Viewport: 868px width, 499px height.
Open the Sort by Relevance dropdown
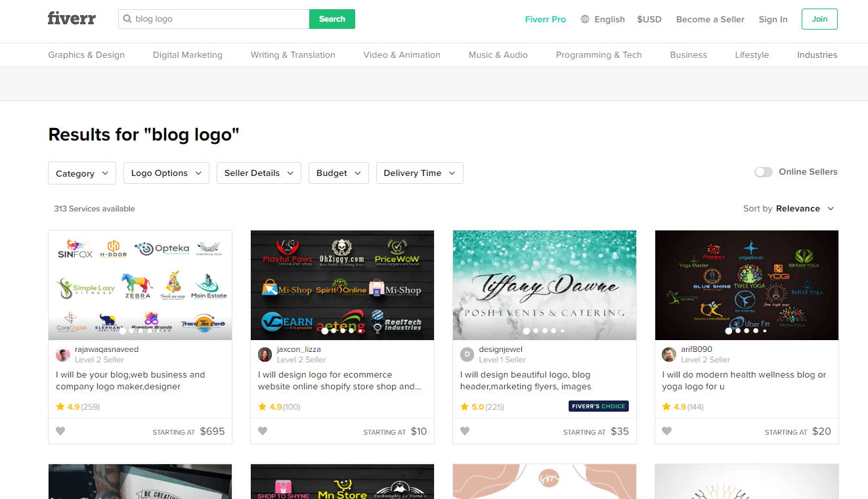click(x=789, y=209)
